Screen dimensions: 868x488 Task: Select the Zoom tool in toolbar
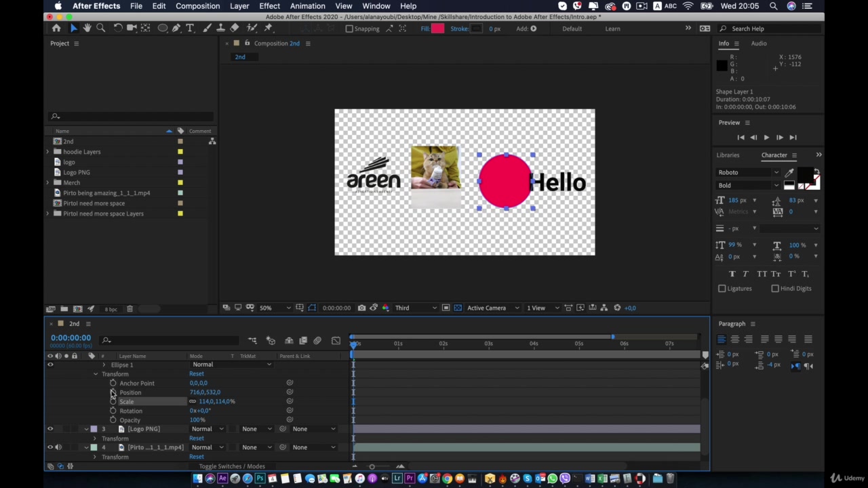[100, 28]
